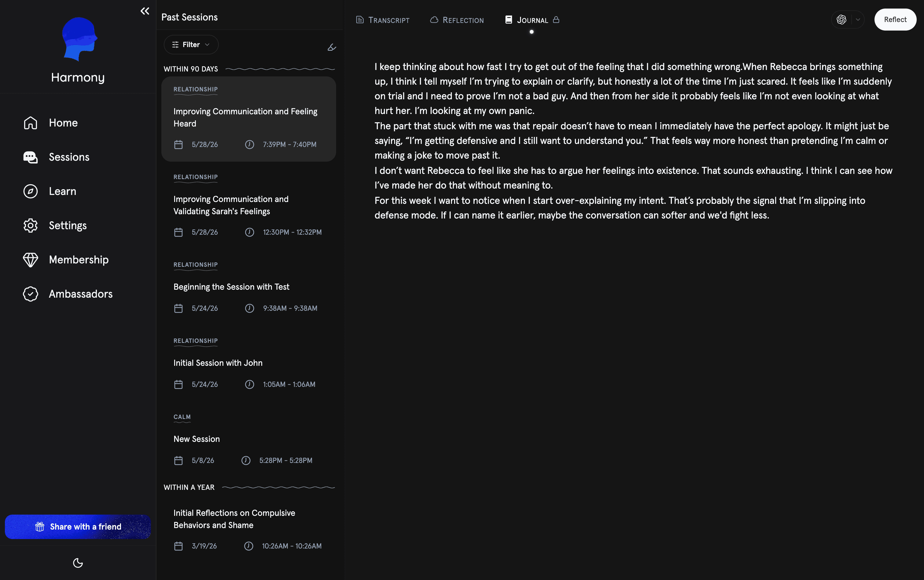Open the Ambassadors badge icon
The width and height of the screenshot is (924, 580).
(x=30, y=294)
